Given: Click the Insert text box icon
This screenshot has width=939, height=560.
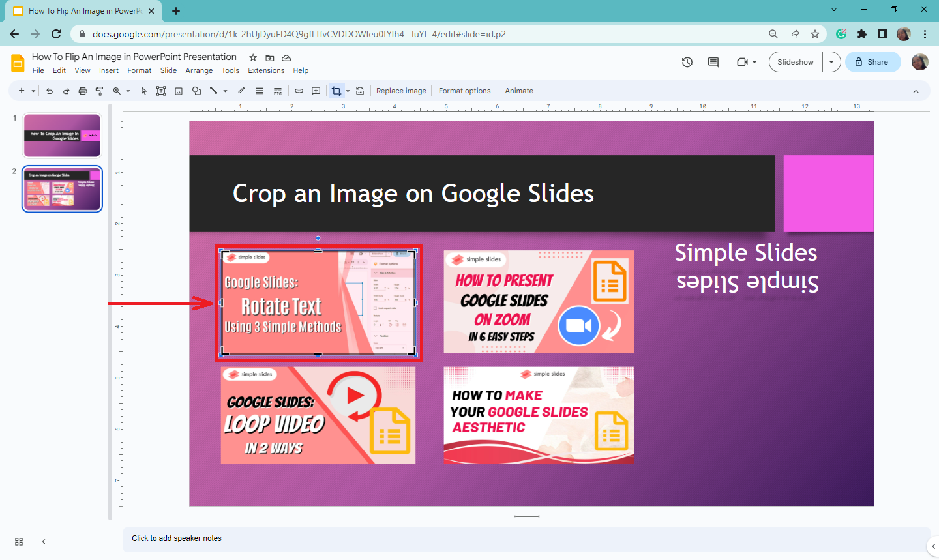Looking at the screenshot, I should [x=161, y=91].
